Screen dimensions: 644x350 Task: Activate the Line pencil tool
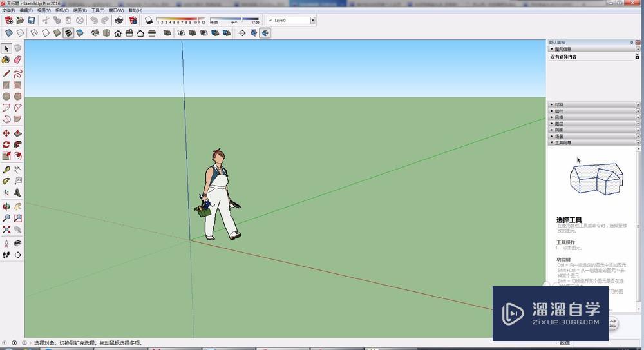pyautogui.click(x=6, y=74)
